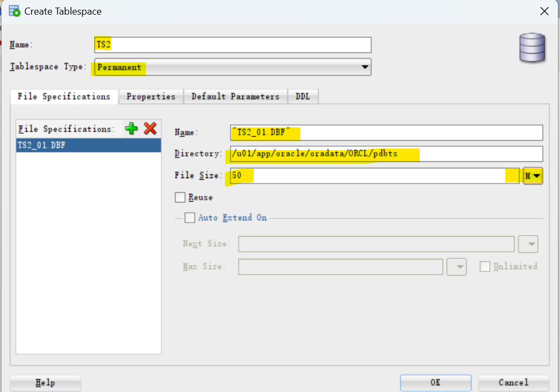The height and width of the screenshot is (392, 560).
Task: Open the Tablespace Type Permanent dropdown
Action: click(233, 67)
